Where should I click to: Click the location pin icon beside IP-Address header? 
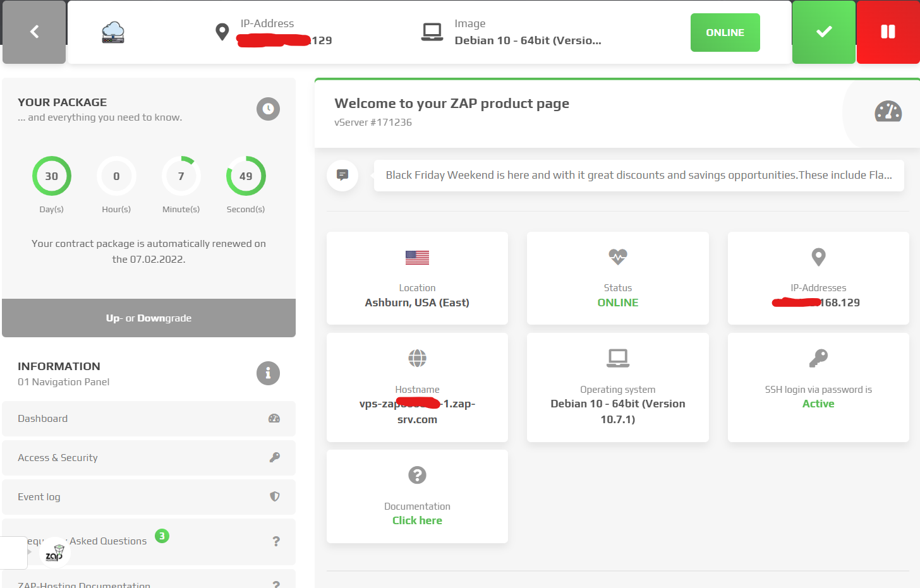pos(222,32)
